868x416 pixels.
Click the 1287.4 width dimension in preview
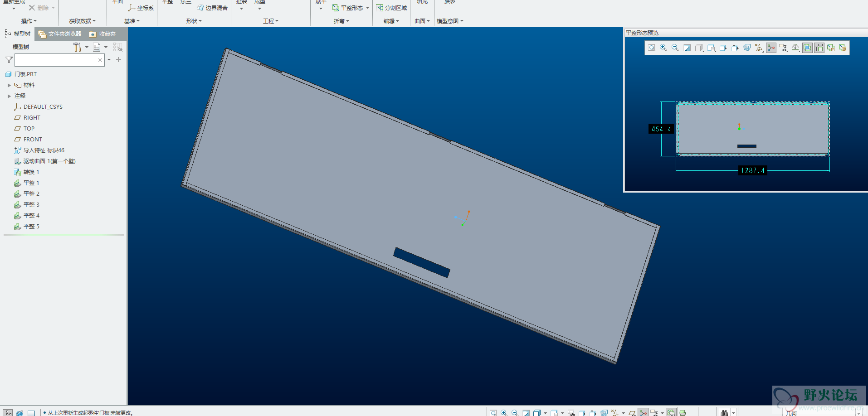[x=753, y=171]
